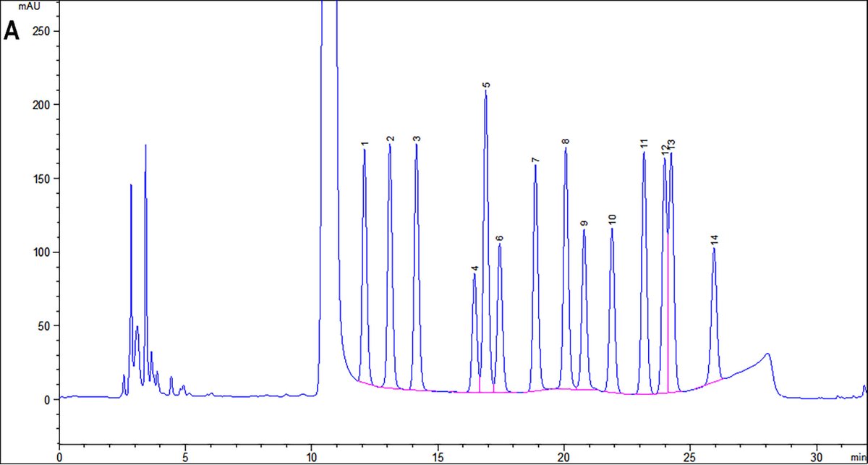Select the 150 absorbance axis tick label

pyautogui.click(x=42, y=179)
